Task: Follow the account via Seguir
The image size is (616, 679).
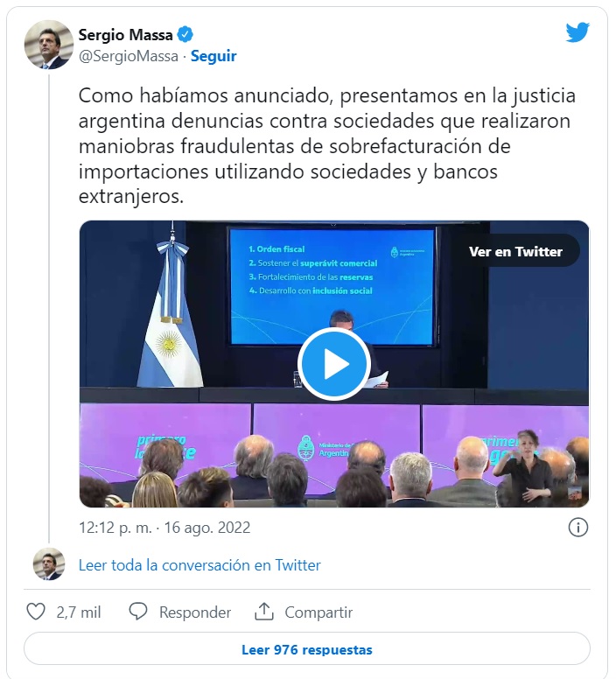Action: [x=213, y=56]
